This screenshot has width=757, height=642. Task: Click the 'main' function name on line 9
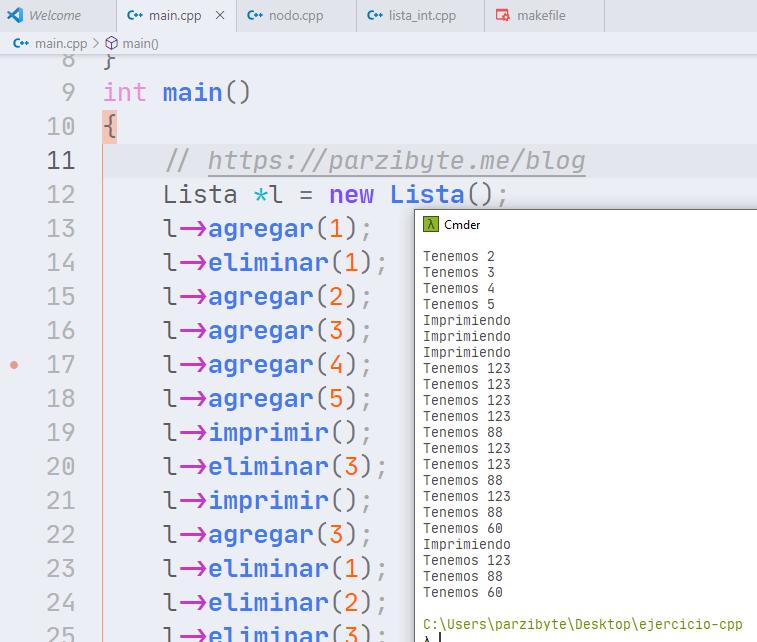click(193, 93)
